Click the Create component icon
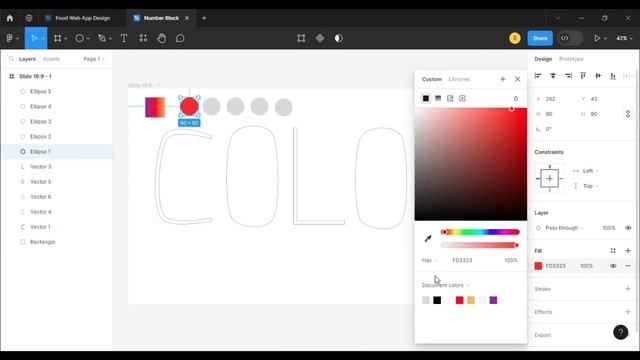This screenshot has width=640, height=360. (x=320, y=38)
